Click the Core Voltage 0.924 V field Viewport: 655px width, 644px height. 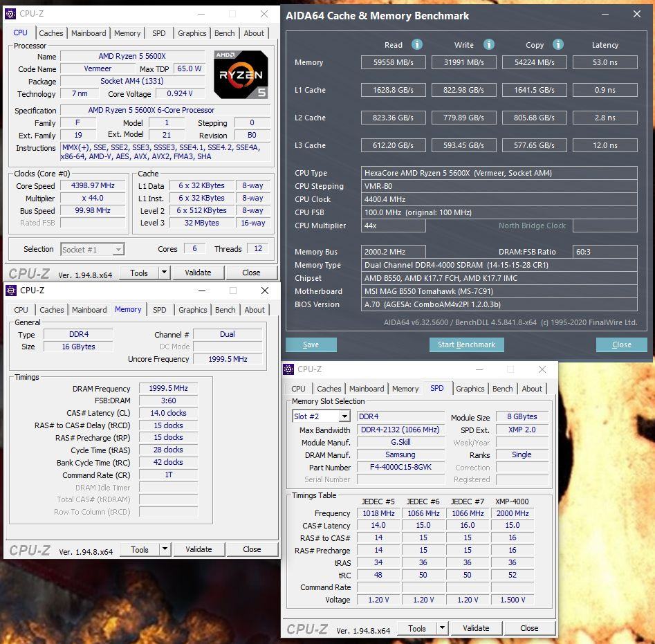tap(180, 93)
